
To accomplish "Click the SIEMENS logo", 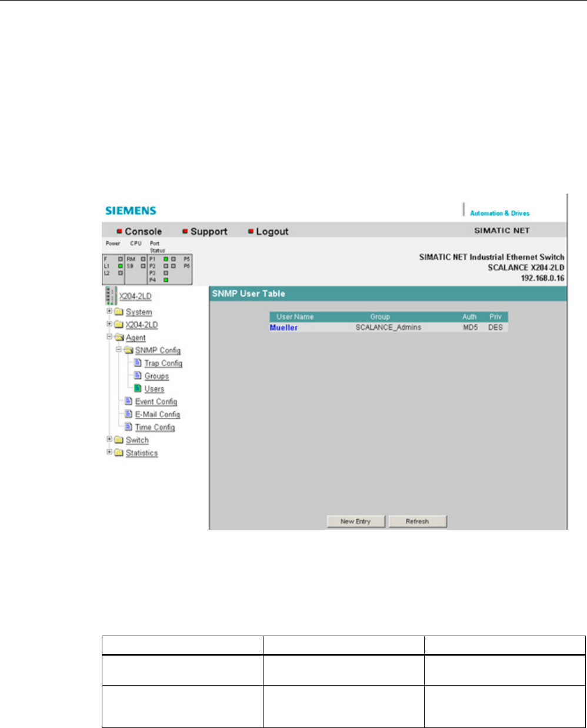I will click(x=131, y=211).
